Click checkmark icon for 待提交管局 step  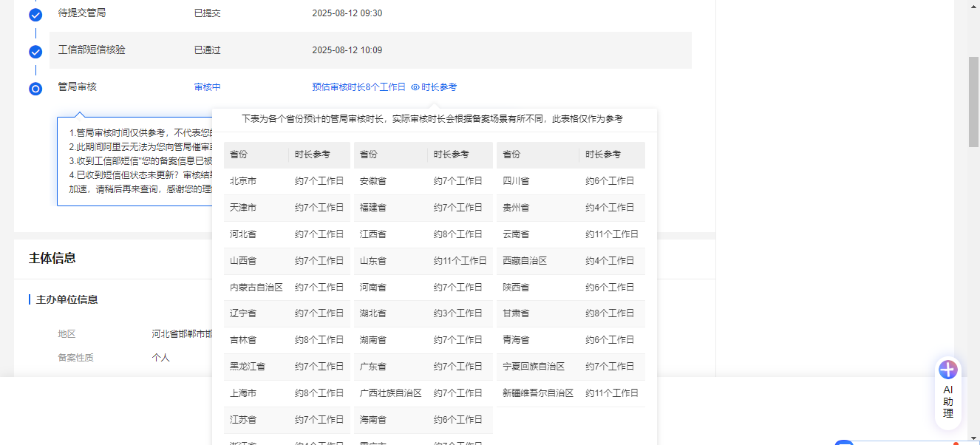click(35, 14)
